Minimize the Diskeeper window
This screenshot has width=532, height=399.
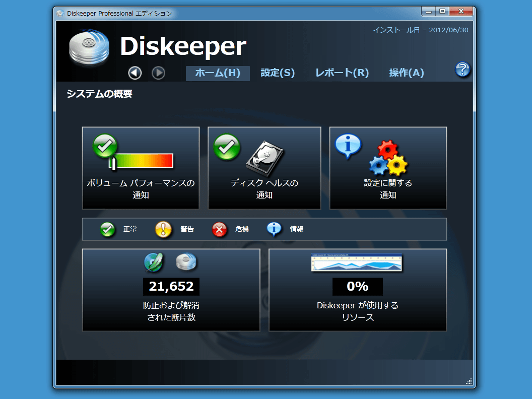[x=429, y=12]
